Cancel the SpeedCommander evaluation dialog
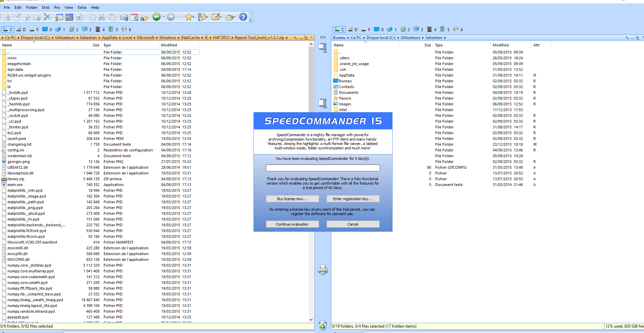 pyautogui.click(x=353, y=224)
